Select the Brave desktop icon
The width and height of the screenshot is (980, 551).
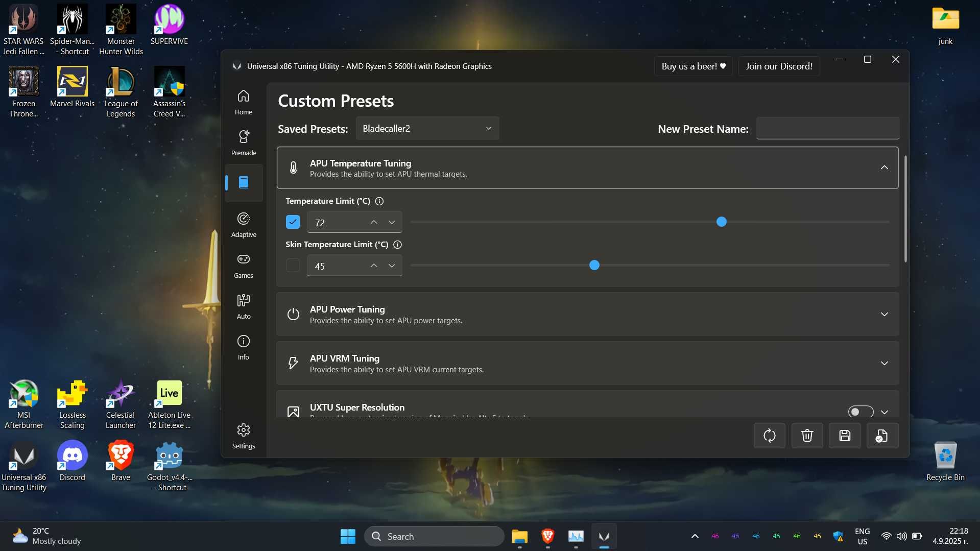click(121, 461)
